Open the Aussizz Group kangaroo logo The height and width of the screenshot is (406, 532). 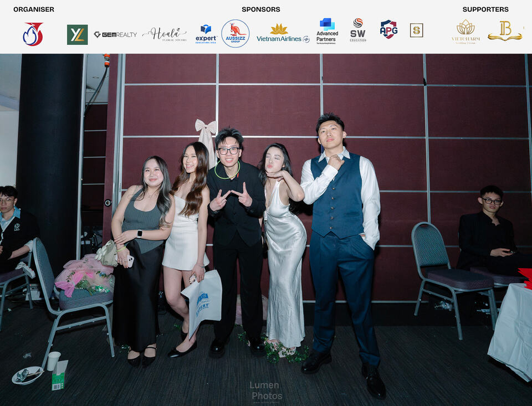coord(236,34)
